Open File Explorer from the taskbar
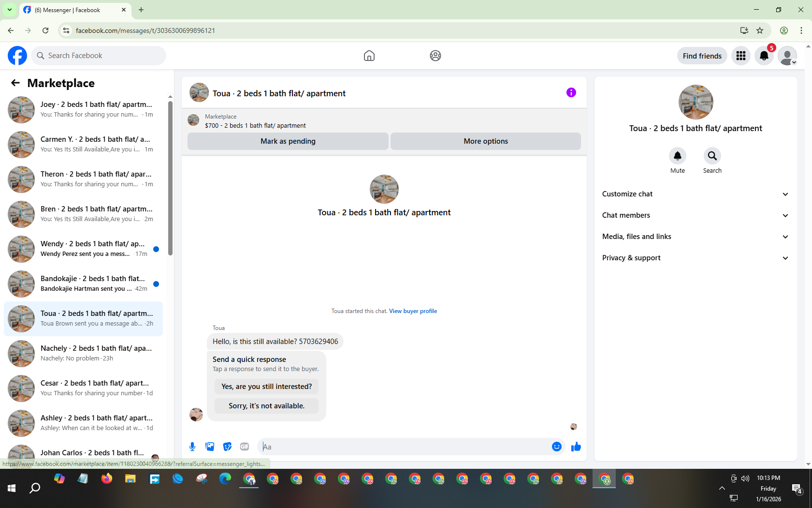 tap(130, 479)
